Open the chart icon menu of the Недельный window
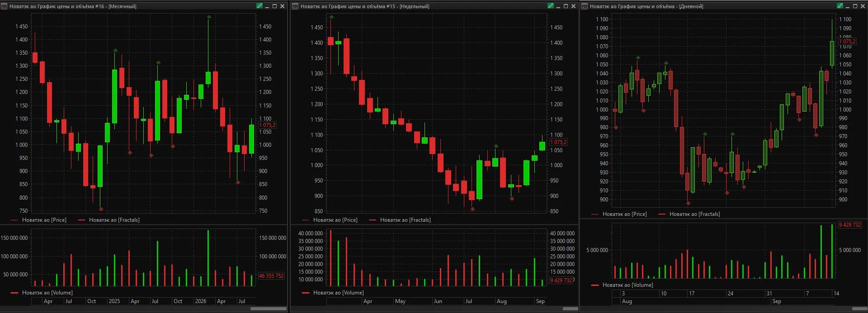Screen dimensions: 868x313 point(295,6)
